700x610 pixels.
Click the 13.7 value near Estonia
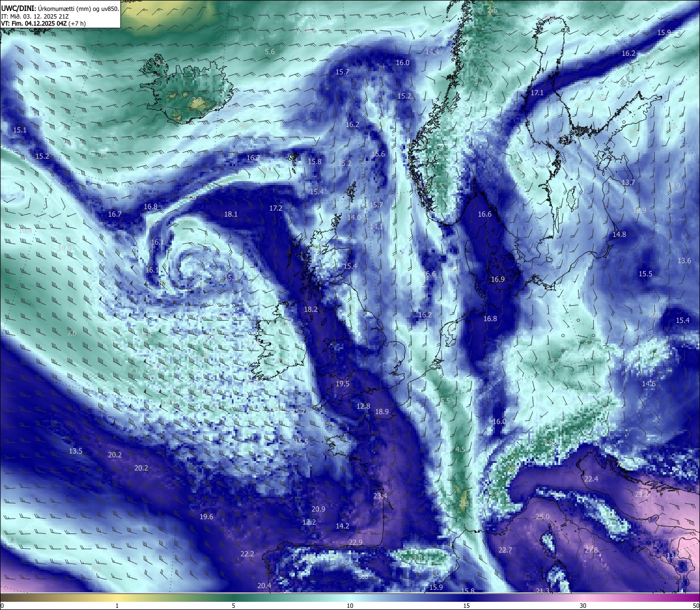pos(628,183)
